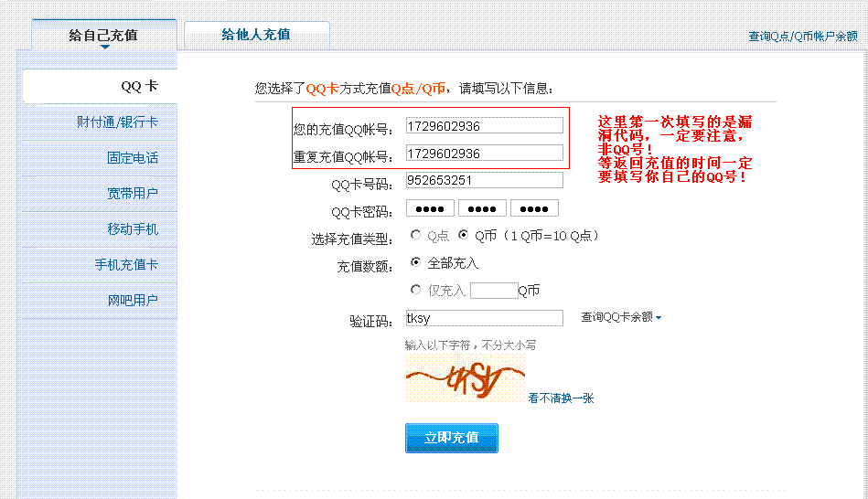This screenshot has height=499, width=868.
Task: Focus the 重复充值QQ帐号 input field
Action: click(485, 153)
